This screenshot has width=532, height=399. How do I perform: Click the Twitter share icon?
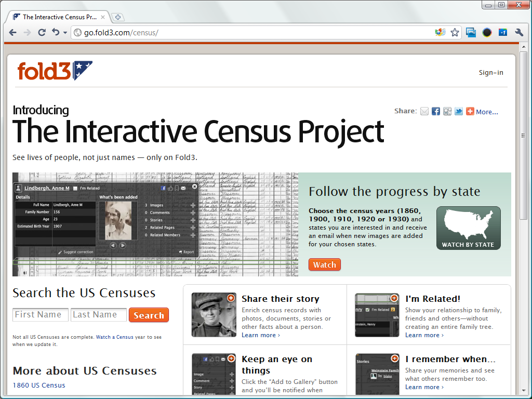[x=459, y=112]
